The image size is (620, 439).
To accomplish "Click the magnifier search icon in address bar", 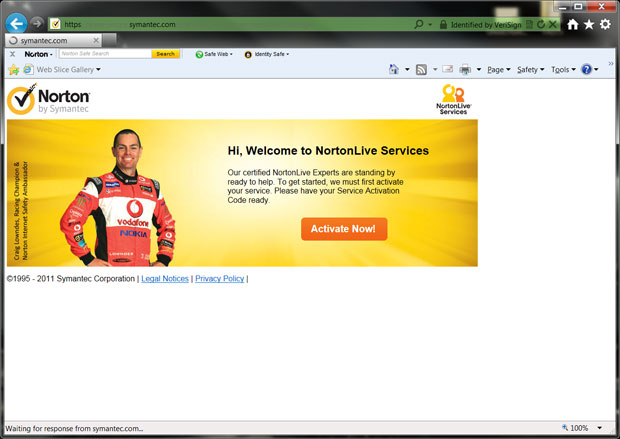I will click(x=418, y=25).
